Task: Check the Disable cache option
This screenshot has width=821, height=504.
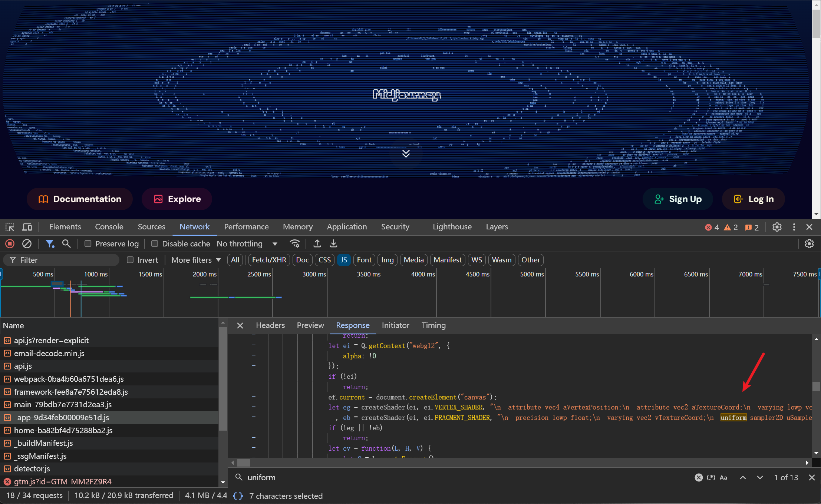Action: [155, 243]
